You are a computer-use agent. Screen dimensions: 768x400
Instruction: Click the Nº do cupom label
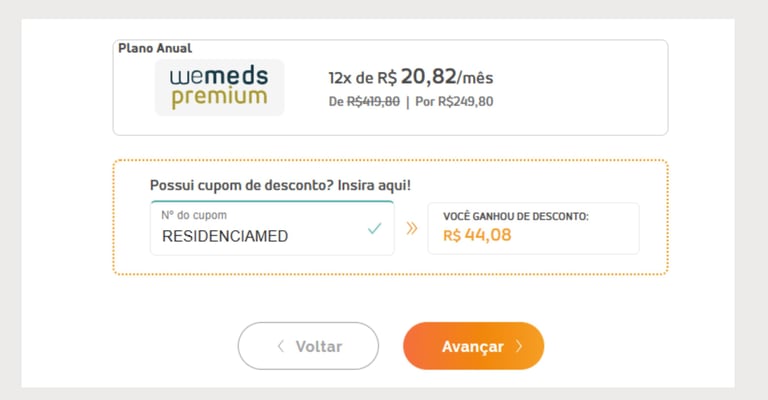[194, 215]
